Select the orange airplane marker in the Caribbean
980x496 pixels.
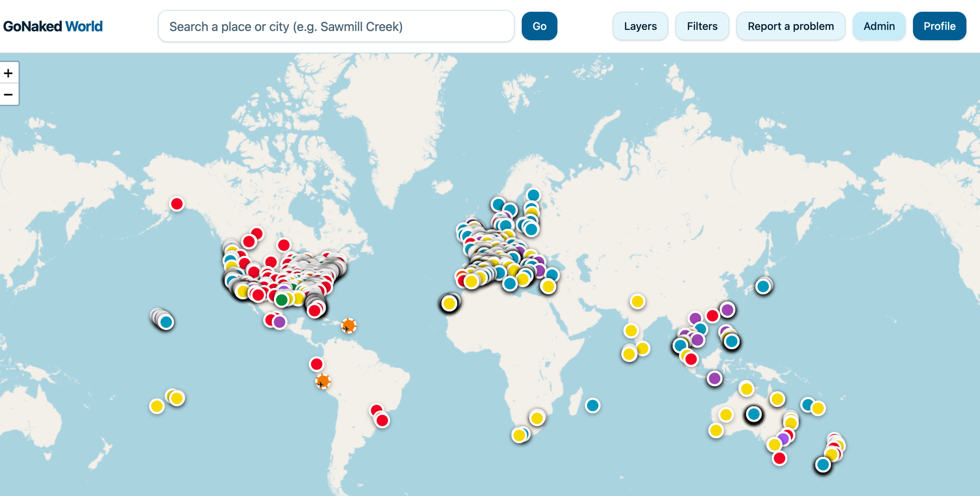348,326
